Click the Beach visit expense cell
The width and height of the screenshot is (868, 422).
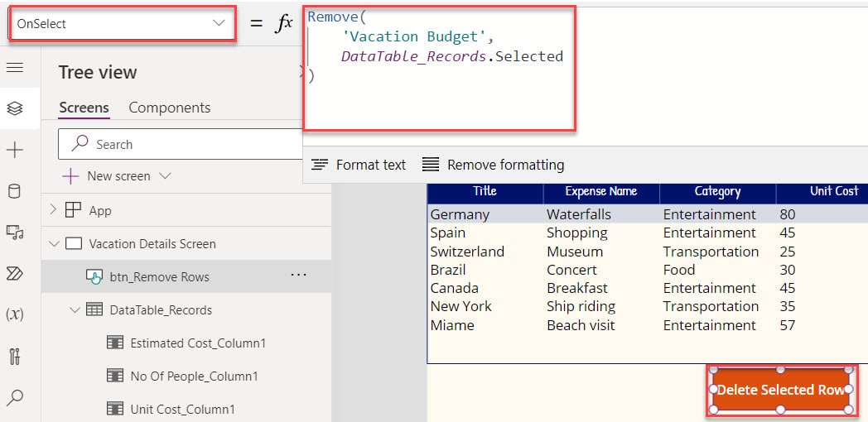581,324
